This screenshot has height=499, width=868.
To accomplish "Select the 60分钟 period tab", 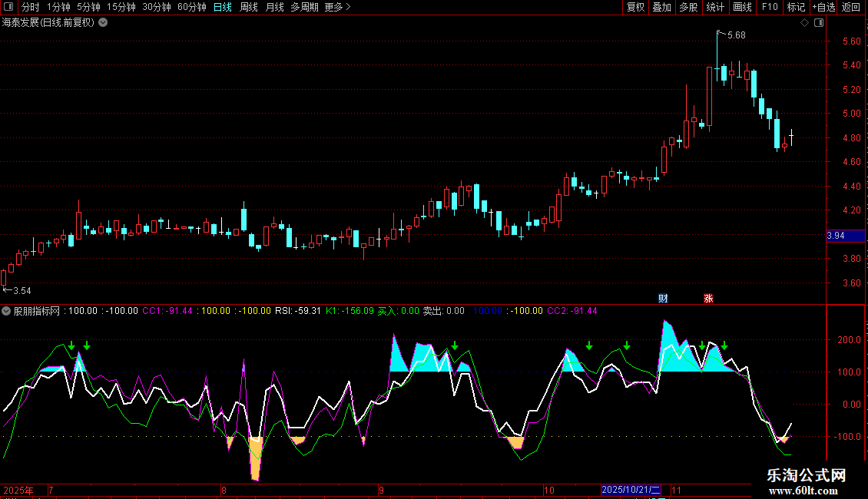I will point(191,7).
